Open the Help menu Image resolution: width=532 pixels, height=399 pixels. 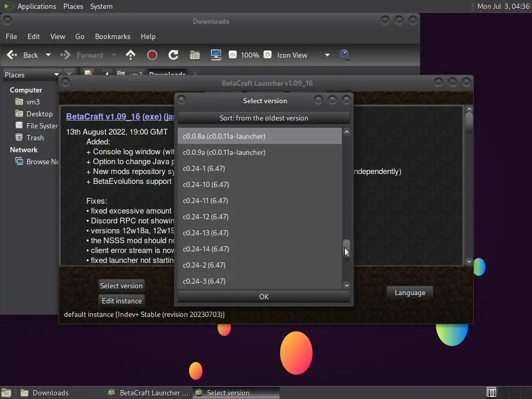pos(148,36)
